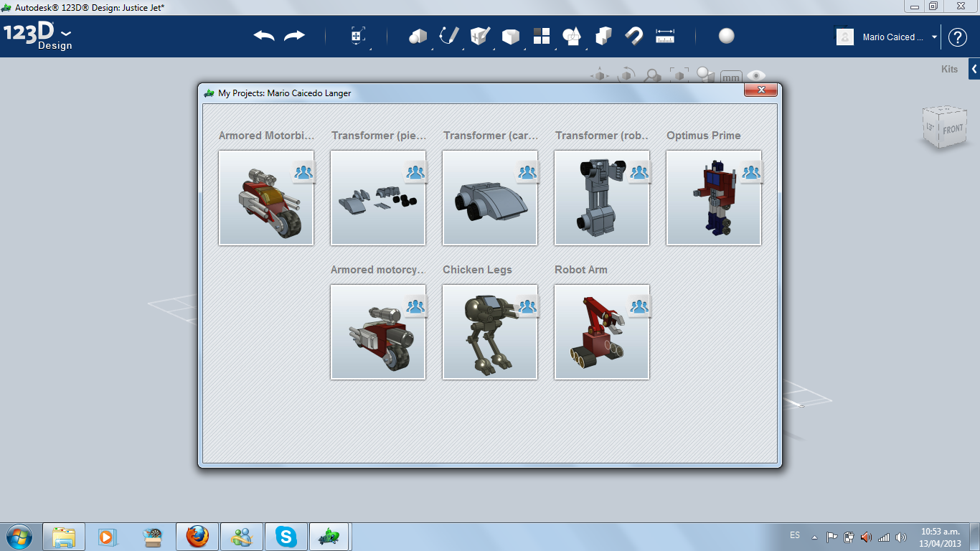
Task: Click the 'Armored Motorbi...' project title
Action: point(267,136)
